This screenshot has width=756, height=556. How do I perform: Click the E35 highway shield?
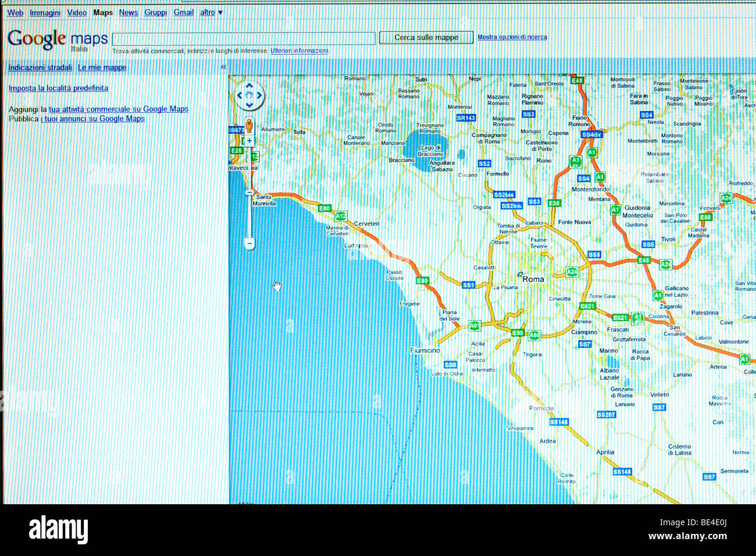point(554,203)
